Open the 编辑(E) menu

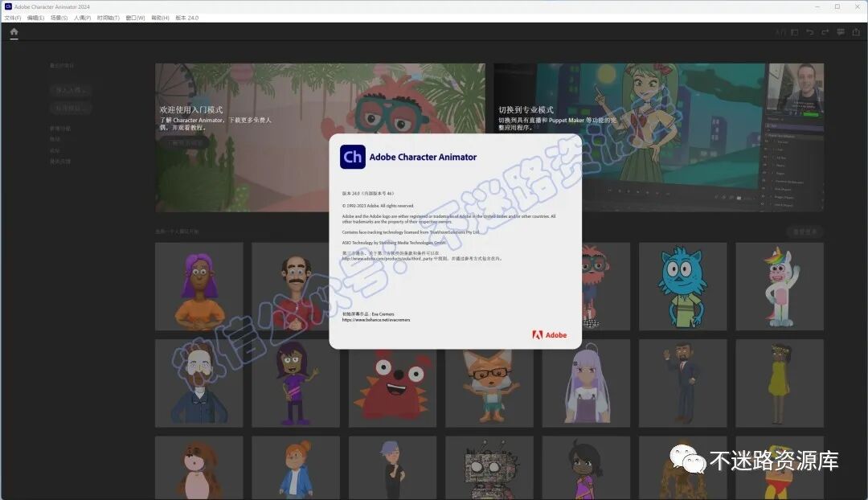[x=35, y=18]
